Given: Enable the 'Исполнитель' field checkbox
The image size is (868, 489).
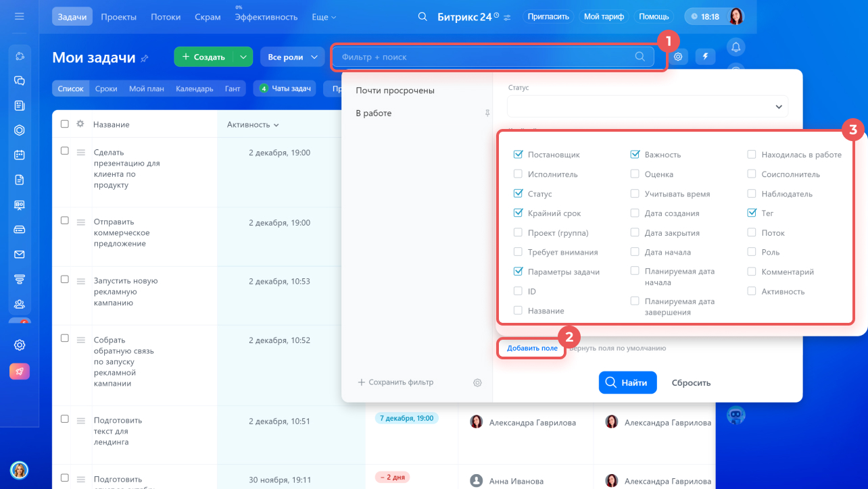Looking at the screenshot, I should (x=518, y=174).
